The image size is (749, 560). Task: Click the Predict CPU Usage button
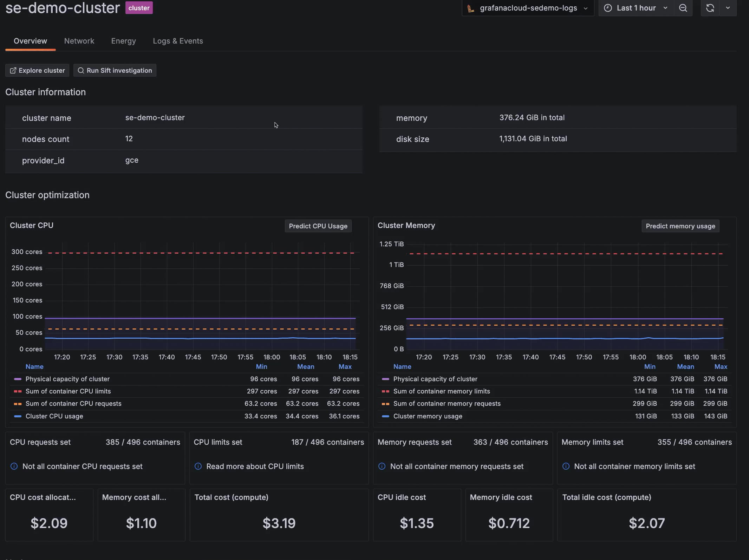pyautogui.click(x=318, y=226)
